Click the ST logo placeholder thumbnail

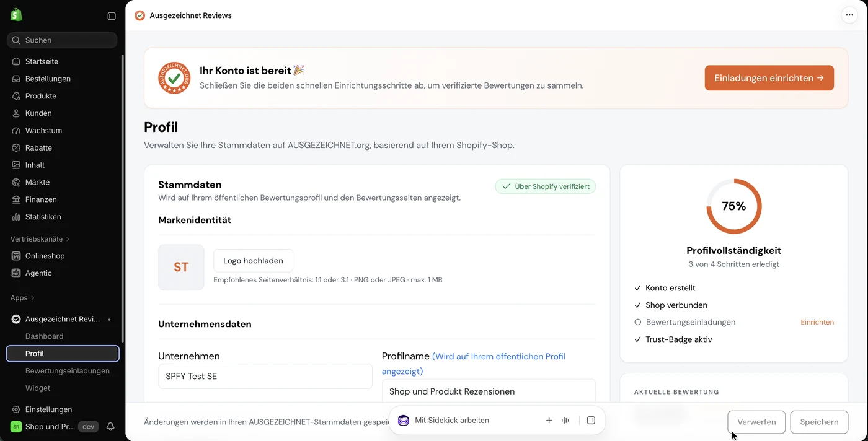click(181, 267)
